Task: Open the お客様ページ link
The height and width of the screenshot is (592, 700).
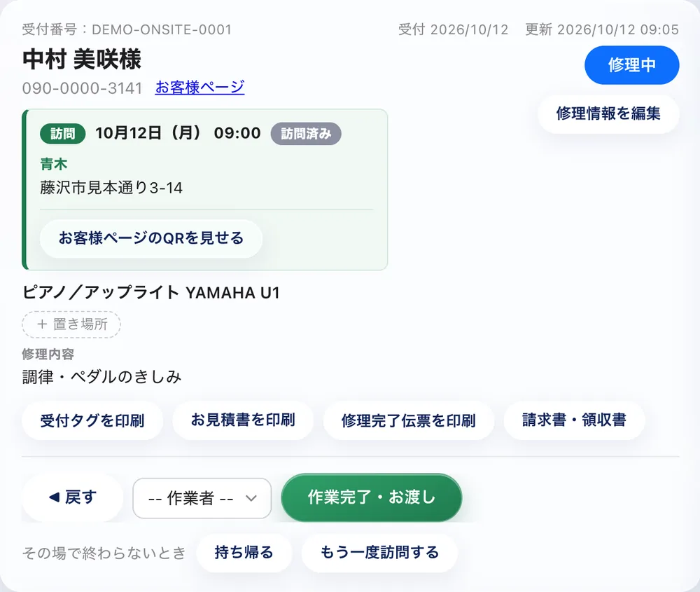Action: pyautogui.click(x=199, y=87)
